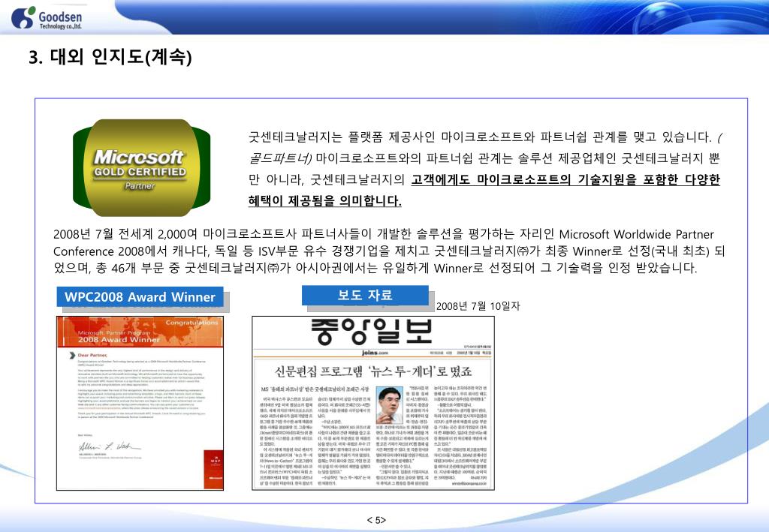Click the 'Congratulations' text on award letter
Screen dimensions: 769x532
point(191,323)
